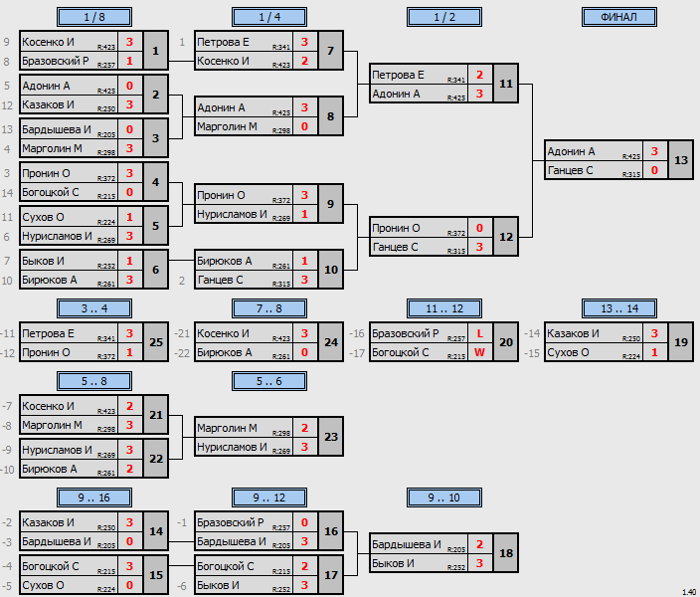This screenshot has height=597, width=700.
Task: Click Бирюков А in match 22
Action: pos(50,469)
